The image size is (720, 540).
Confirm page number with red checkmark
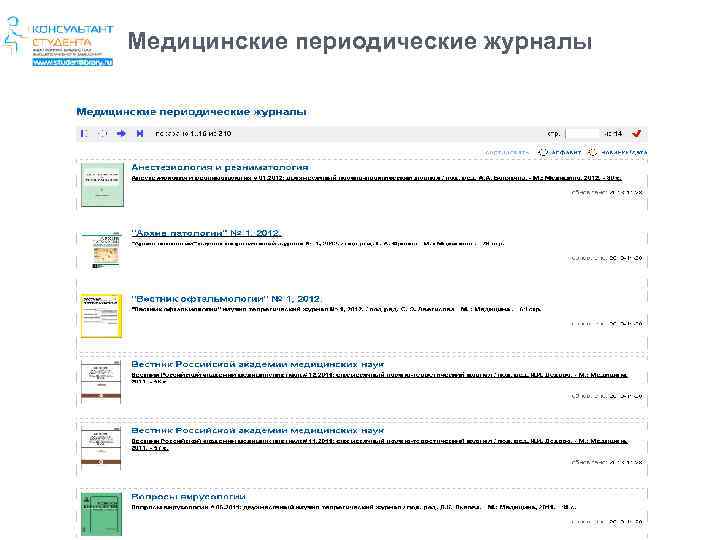point(636,134)
